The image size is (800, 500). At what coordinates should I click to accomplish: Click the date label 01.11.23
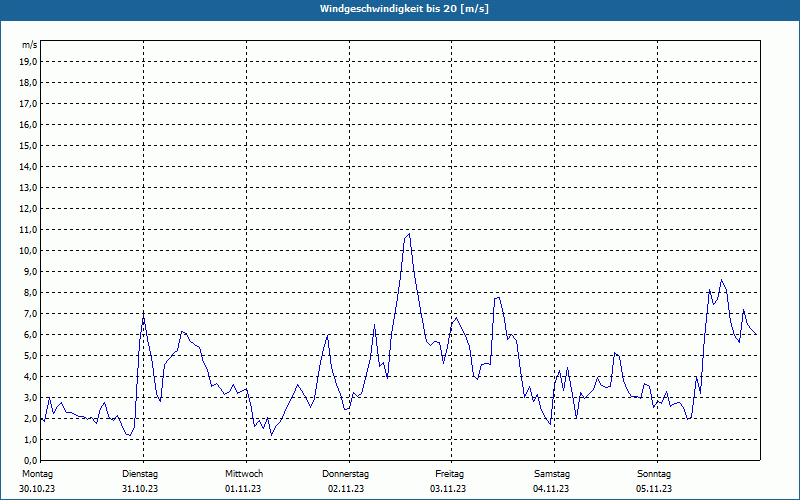click(243, 489)
